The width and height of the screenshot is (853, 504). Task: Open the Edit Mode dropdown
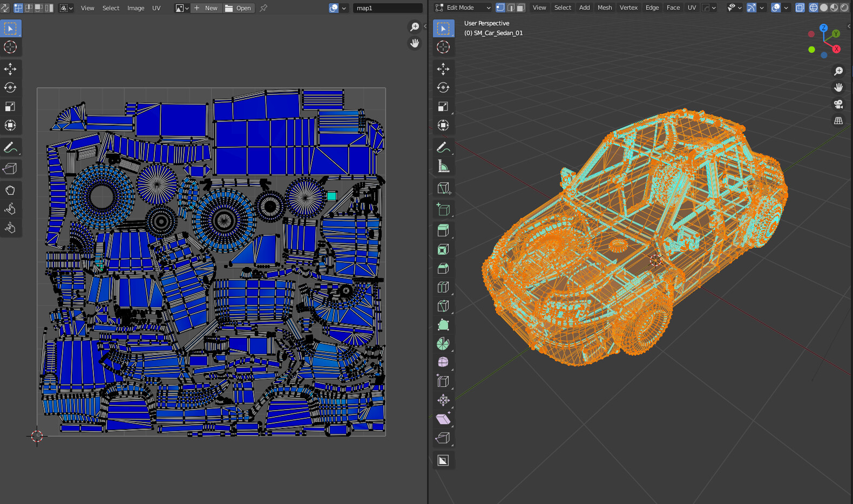pos(463,8)
